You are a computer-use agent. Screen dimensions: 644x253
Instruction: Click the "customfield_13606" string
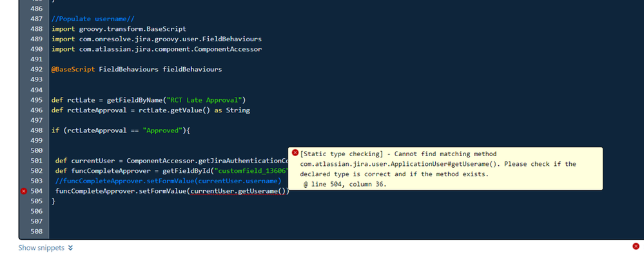tap(252, 171)
